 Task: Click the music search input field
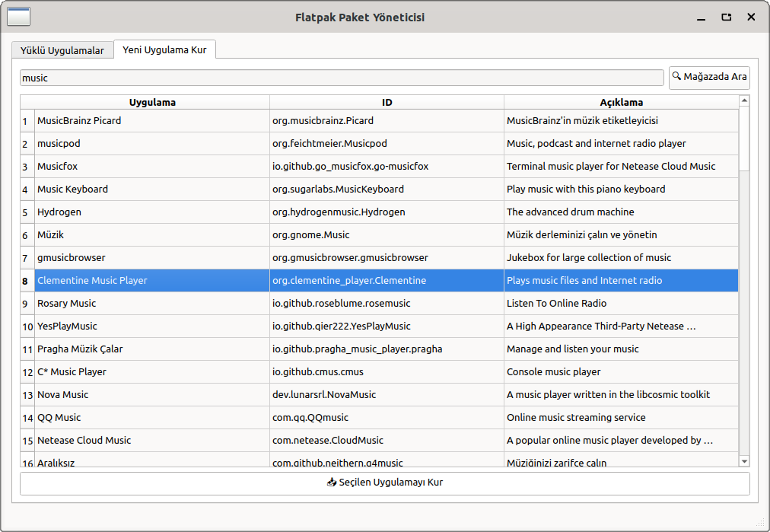click(342, 78)
